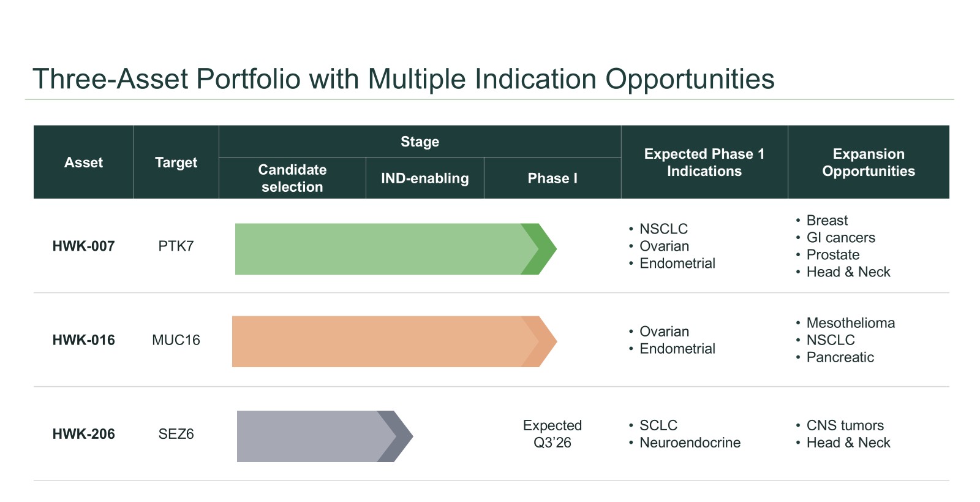Click the Phase I sub-header
This screenshot has width=980, height=502.
552,178
